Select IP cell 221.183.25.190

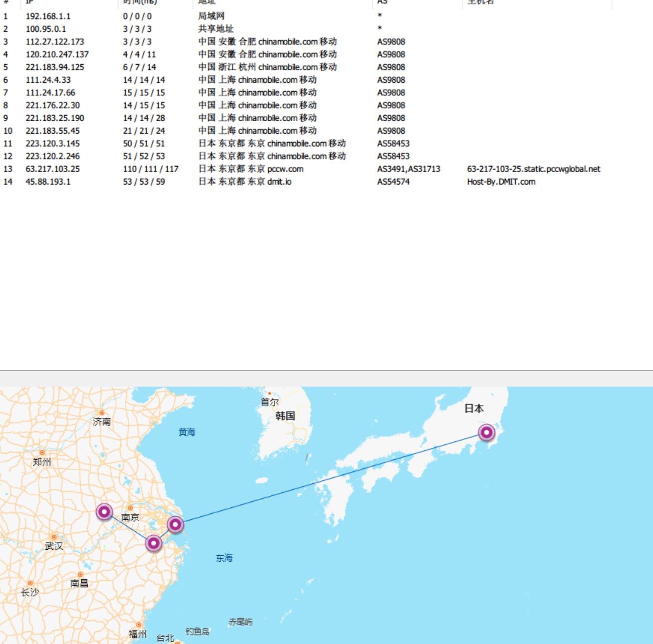click(x=55, y=118)
